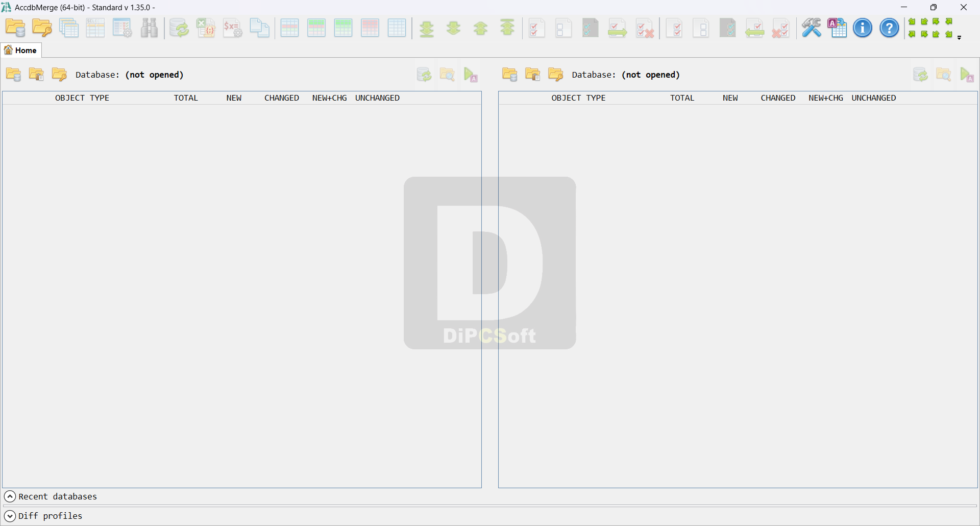Open the hammer and wrench tools icon
The height and width of the screenshot is (526, 980).
pos(811,28)
